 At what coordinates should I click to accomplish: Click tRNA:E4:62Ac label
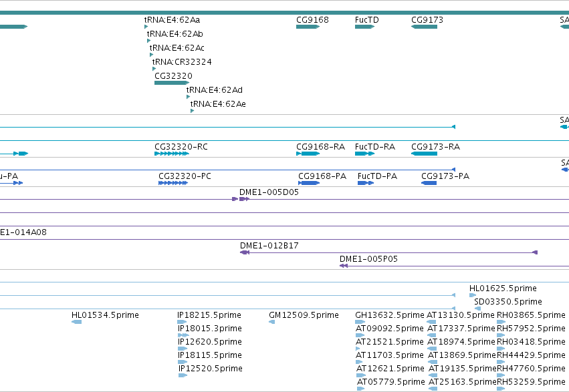(177, 48)
